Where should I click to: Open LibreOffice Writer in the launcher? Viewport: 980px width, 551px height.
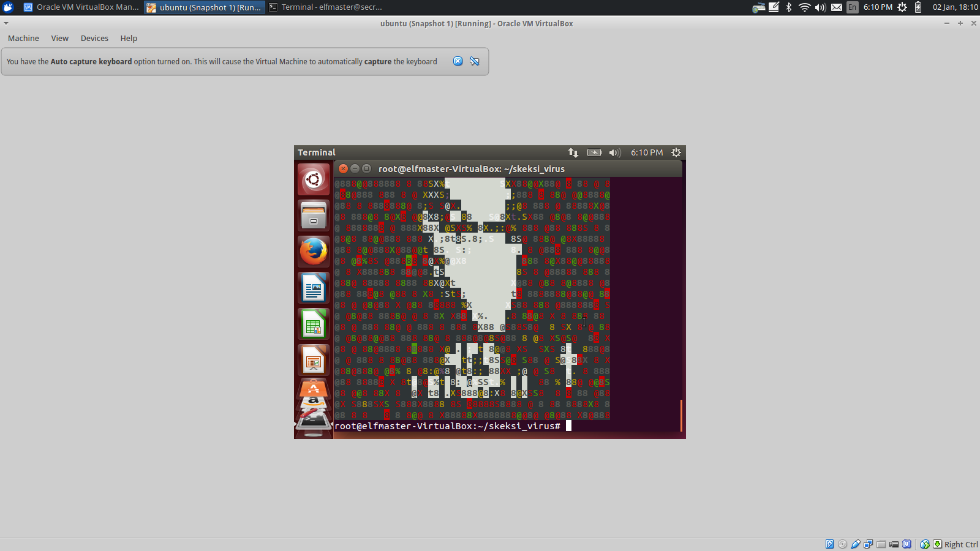[x=314, y=288]
